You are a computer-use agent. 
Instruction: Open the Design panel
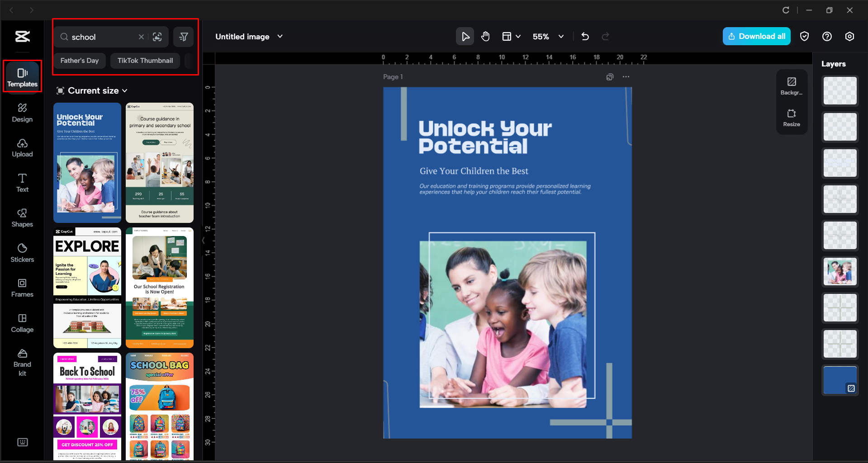pos(22,113)
